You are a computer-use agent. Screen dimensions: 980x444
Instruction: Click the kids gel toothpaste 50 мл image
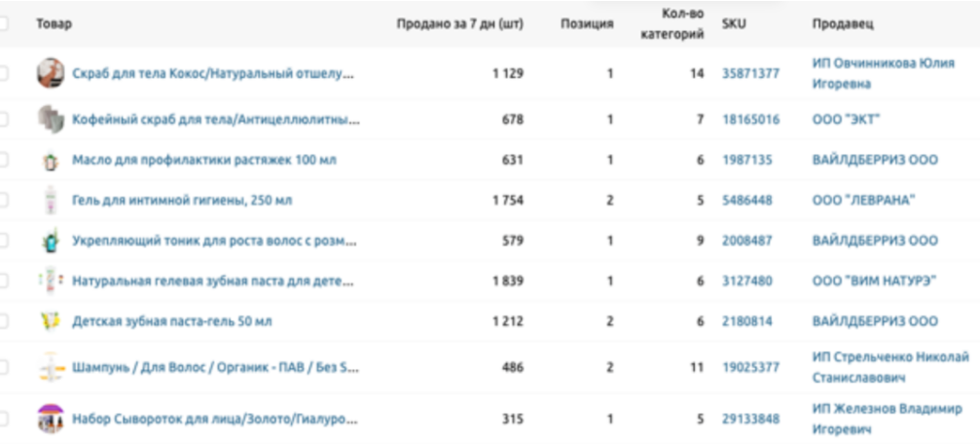51,320
